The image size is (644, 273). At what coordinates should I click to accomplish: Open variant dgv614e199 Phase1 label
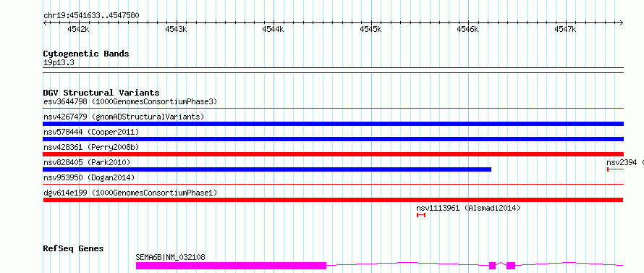coord(130,193)
